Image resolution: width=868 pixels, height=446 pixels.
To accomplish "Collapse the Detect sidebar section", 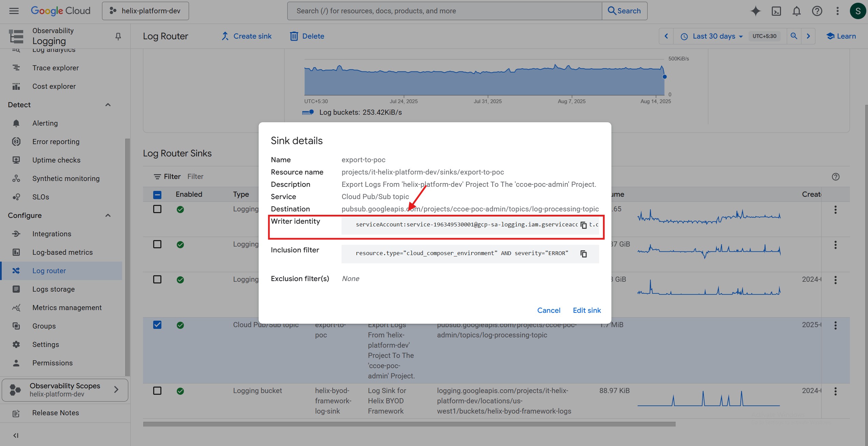I will pyautogui.click(x=108, y=105).
